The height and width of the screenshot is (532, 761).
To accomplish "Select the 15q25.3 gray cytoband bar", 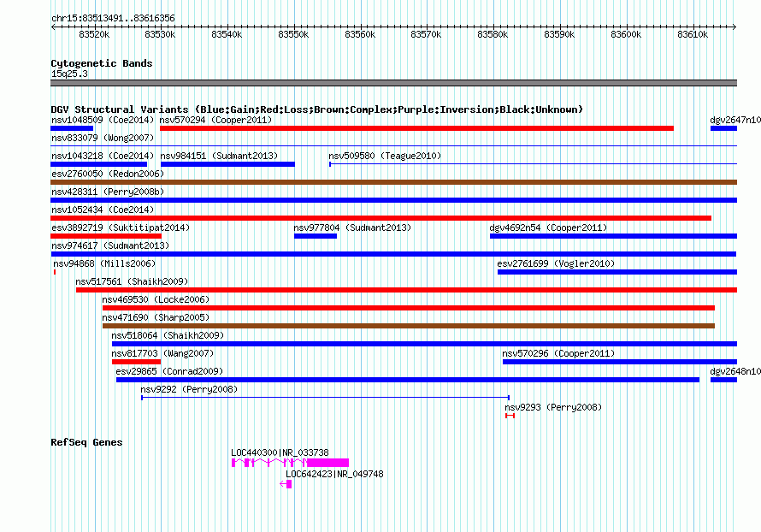I will pos(393,83).
